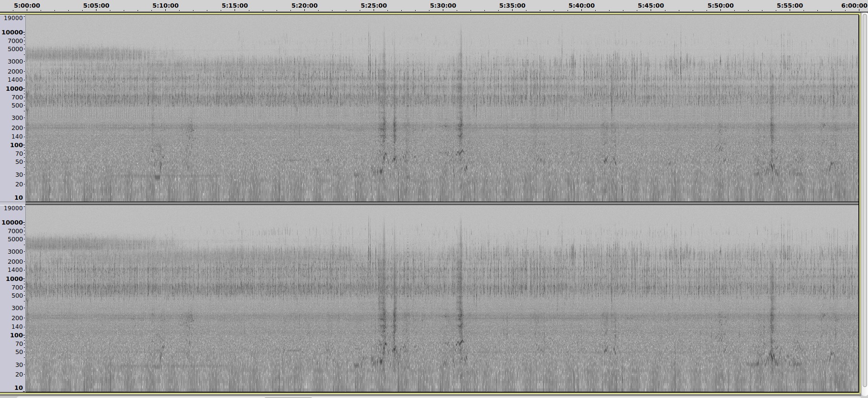Click 1000 on the bottom channel frequency scale
The width and height of the screenshot is (868, 398).
(14, 279)
